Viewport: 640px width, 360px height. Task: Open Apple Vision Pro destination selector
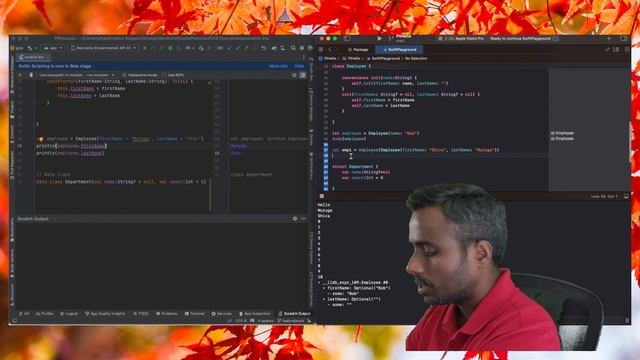coord(467,38)
